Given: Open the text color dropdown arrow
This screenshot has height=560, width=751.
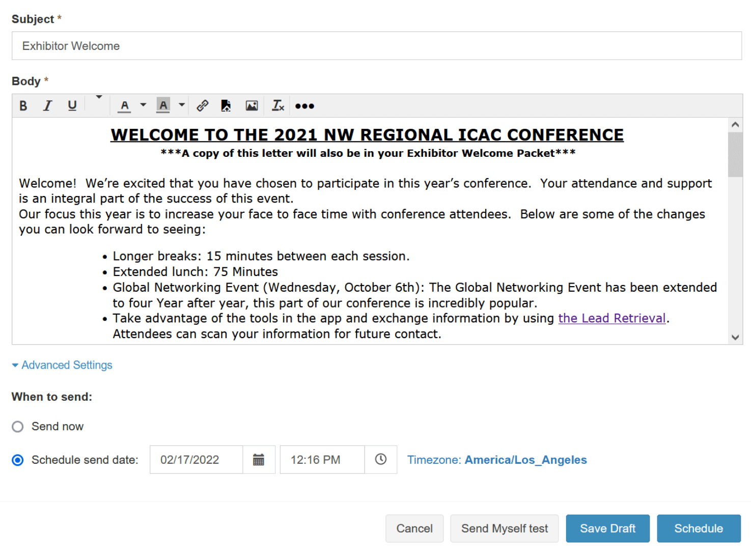Looking at the screenshot, I should point(143,105).
